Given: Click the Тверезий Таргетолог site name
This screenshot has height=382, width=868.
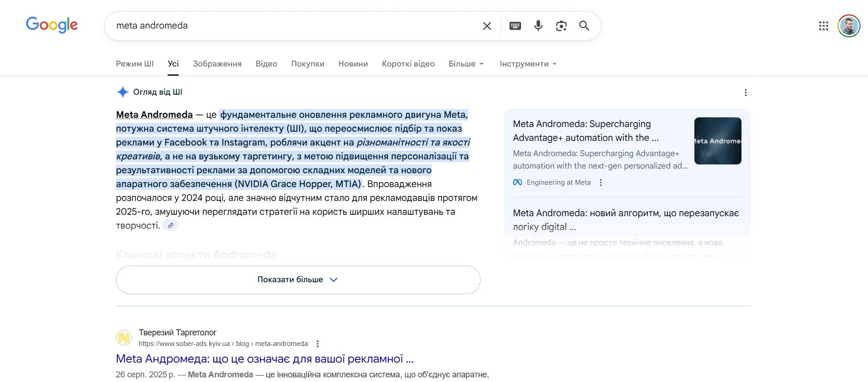Looking at the screenshot, I should 177,333.
